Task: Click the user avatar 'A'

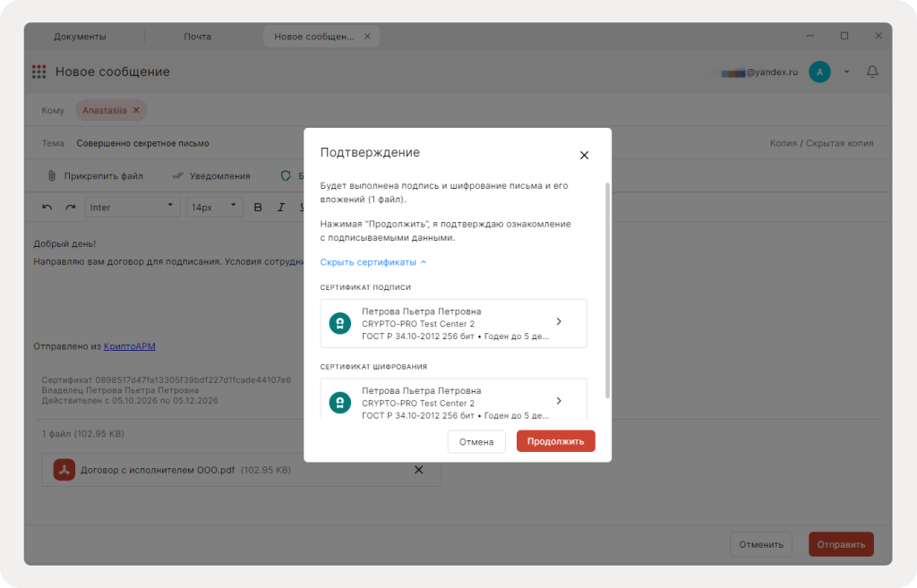Action: click(819, 72)
